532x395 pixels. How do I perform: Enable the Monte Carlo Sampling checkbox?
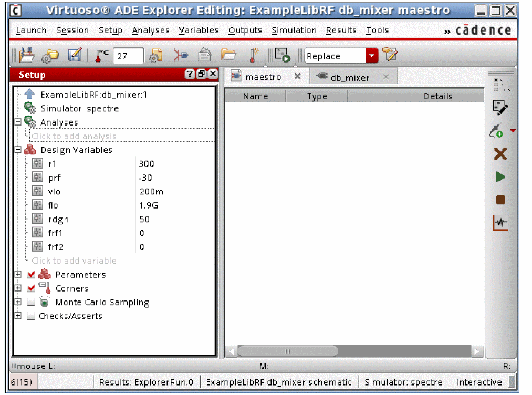click(31, 302)
